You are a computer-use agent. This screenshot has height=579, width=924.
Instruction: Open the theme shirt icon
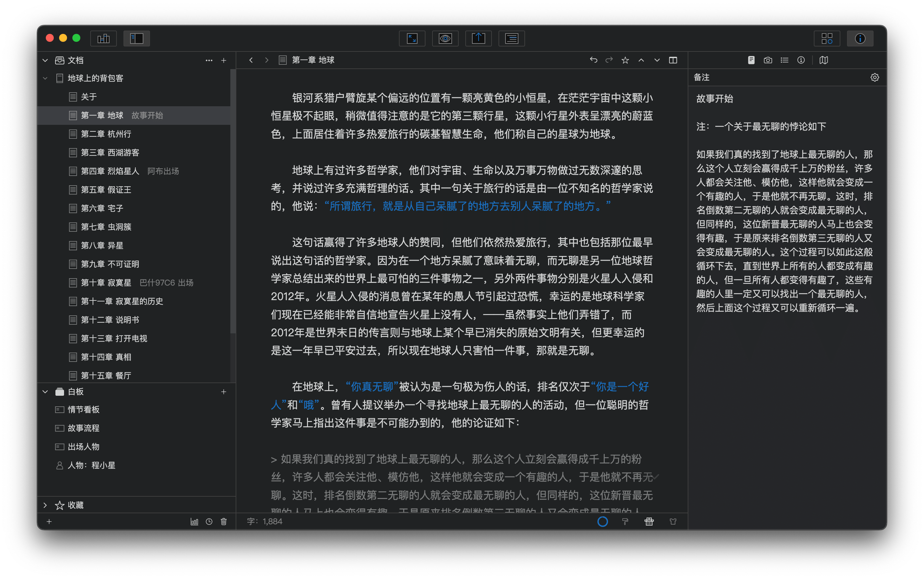click(x=673, y=521)
